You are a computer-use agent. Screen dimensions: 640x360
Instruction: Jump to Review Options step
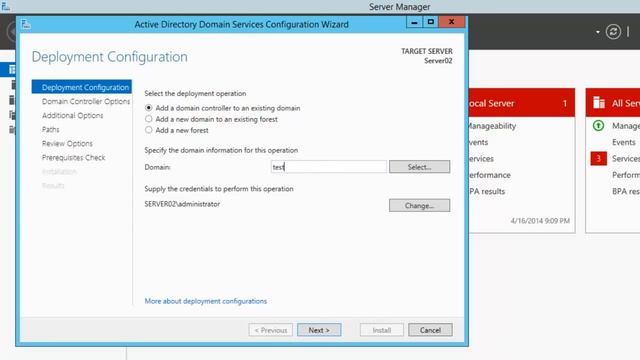point(67,144)
